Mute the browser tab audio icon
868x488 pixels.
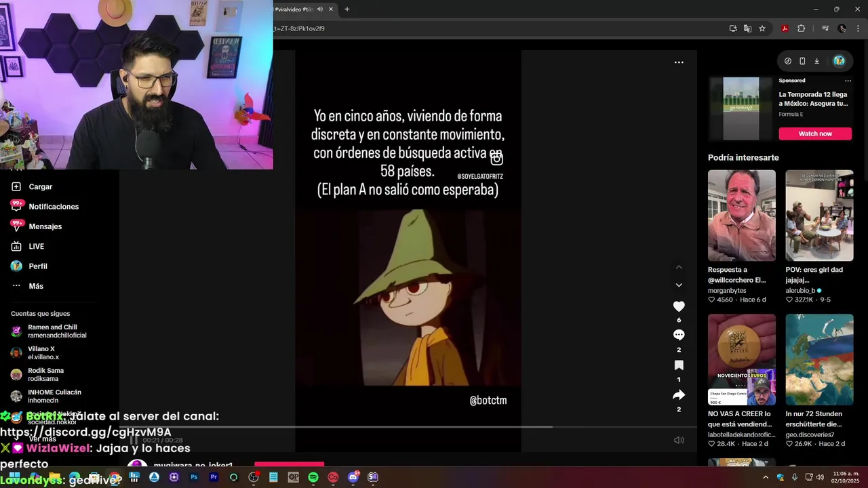(x=319, y=9)
